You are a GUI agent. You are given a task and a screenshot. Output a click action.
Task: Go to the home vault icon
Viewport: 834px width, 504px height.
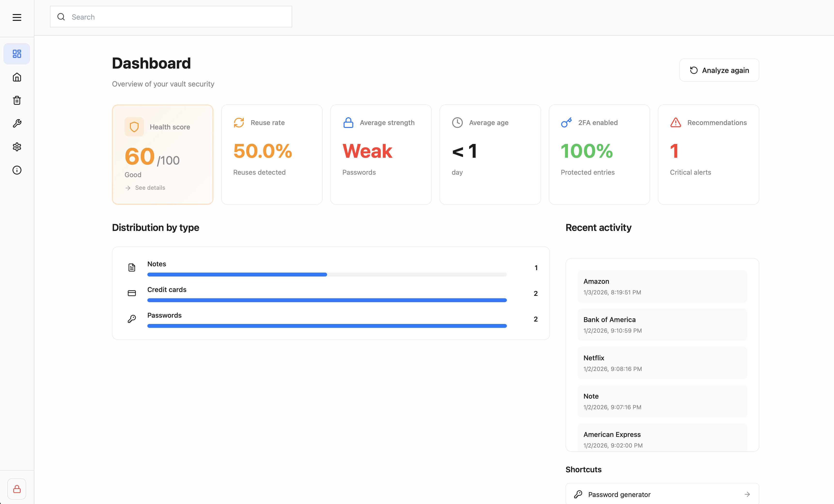pos(17,77)
